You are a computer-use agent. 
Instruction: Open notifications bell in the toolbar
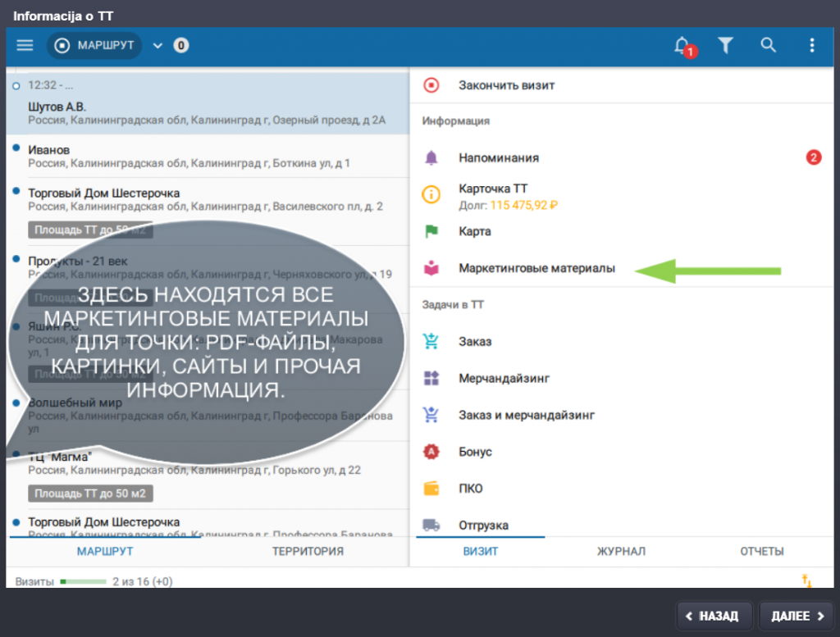(684, 47)
